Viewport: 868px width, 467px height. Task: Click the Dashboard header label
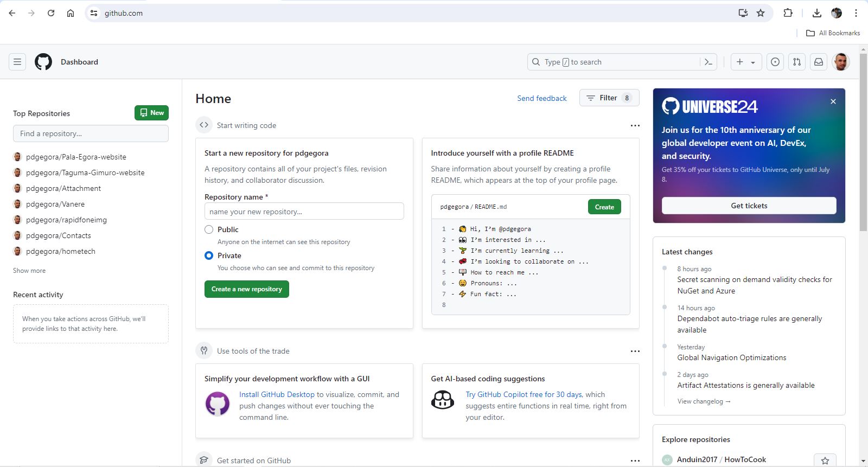[x=79, y=62]
